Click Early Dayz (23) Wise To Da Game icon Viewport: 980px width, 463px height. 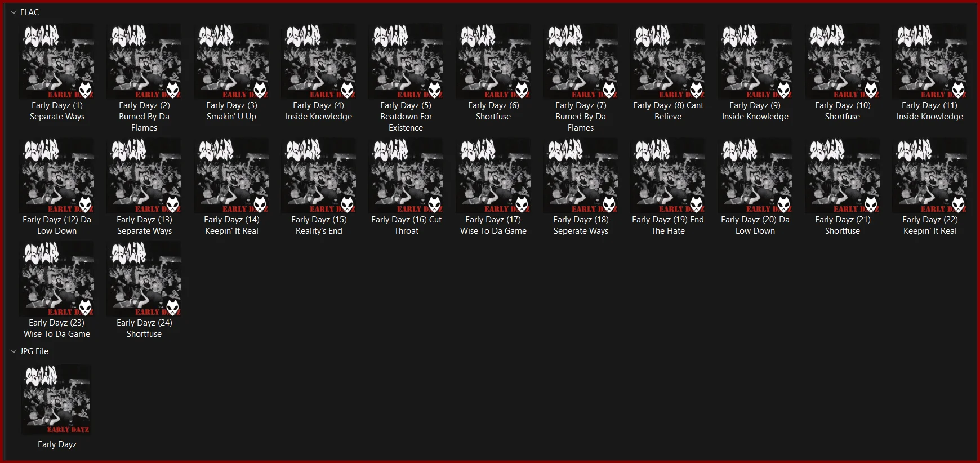pos(57,278)
